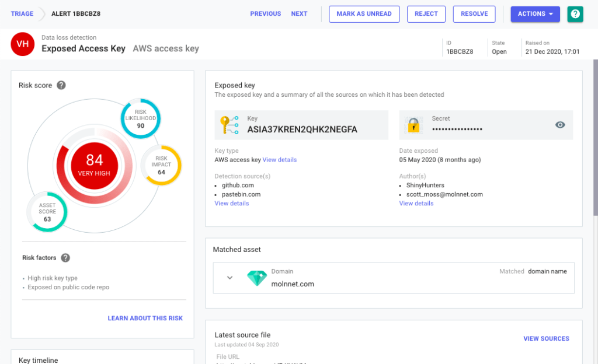Open the Actions dropdown menu
This screenshot has height=364, width=598.
click(535, 14)
